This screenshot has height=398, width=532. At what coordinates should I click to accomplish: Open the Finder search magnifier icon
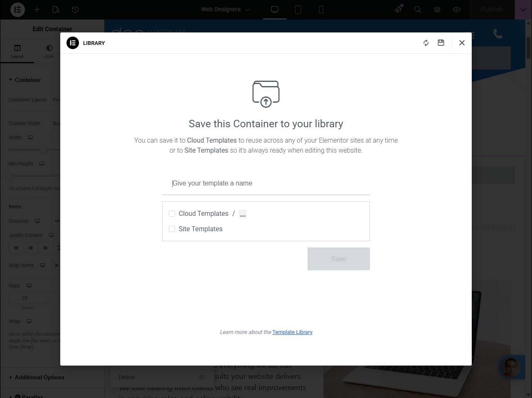418,10
